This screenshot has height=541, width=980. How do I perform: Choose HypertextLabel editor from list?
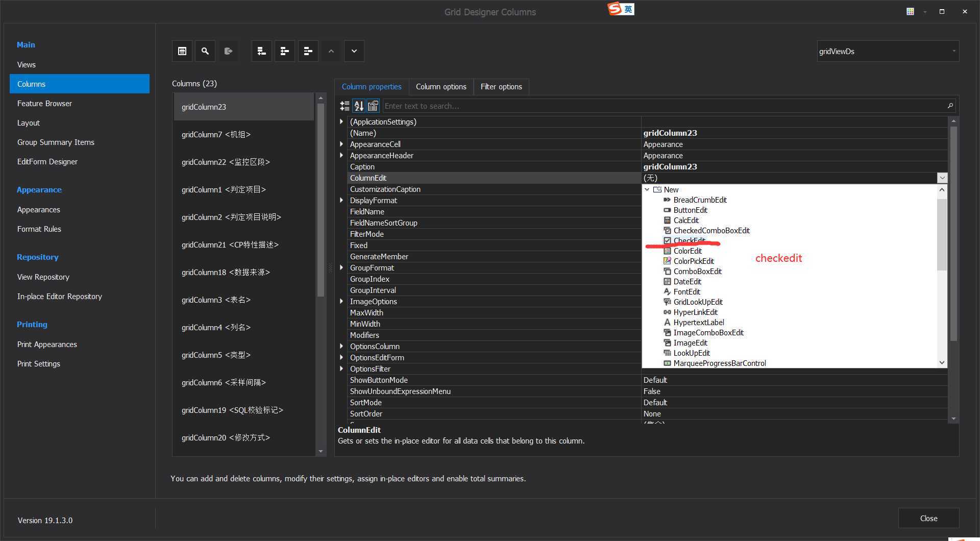click(698, 323)
